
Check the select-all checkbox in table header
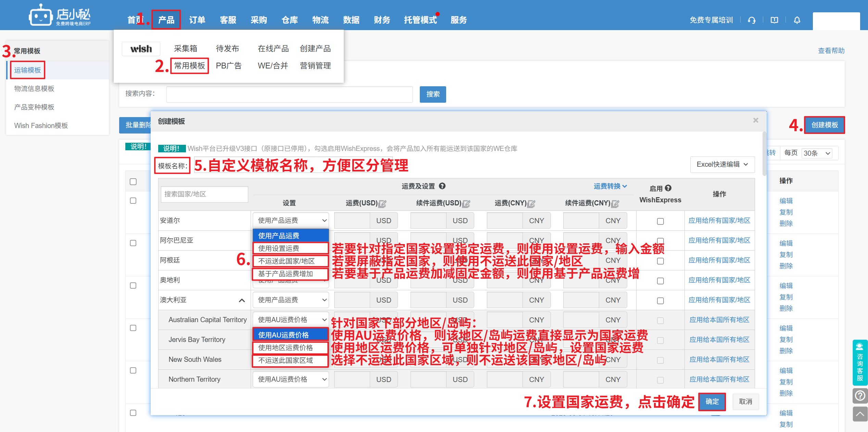click(x=133, y=182)
